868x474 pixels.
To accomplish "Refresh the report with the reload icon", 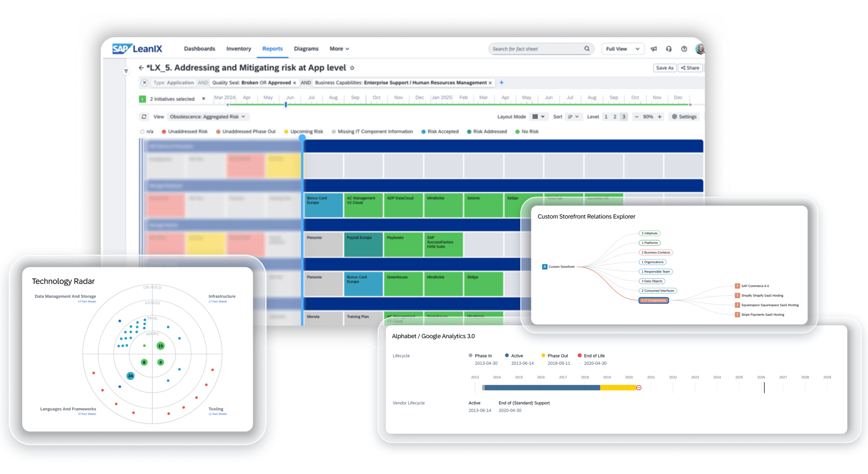I will [144, 117].
